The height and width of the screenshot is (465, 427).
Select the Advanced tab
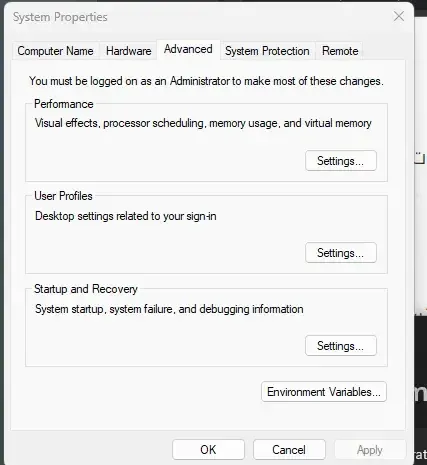188,49
